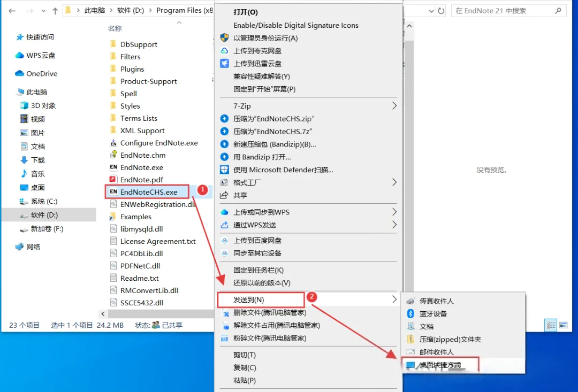The width and height of the screenshot is (578, 392).
Task: Click the Format Factory icon
Action: pos(224,182)
